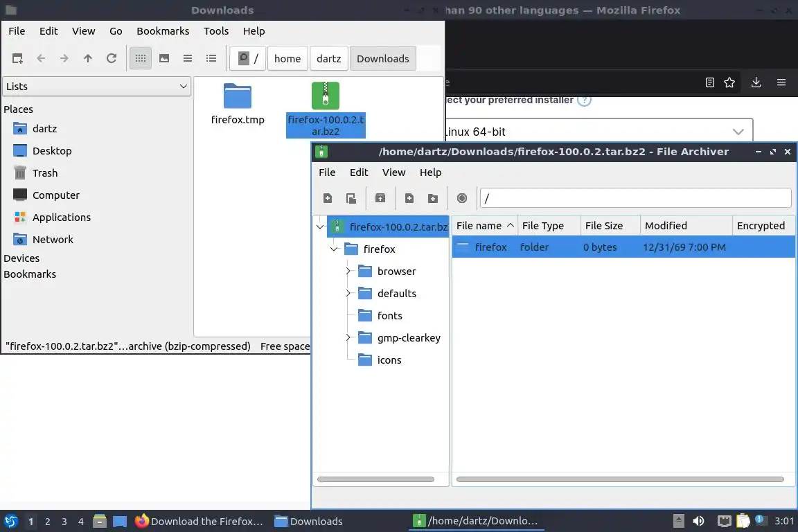The image size is (798, 532).
Task: Open Help menu in File Archiver
Action: [x=431, y=172]
